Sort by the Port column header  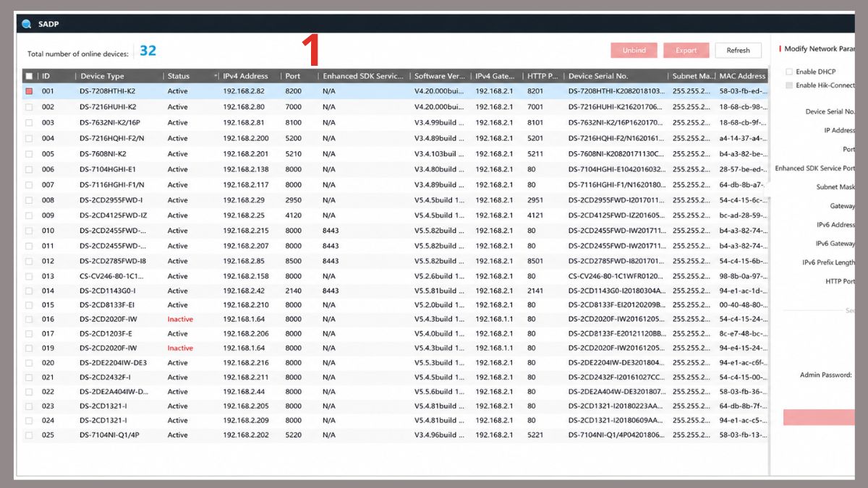[293, 76]
